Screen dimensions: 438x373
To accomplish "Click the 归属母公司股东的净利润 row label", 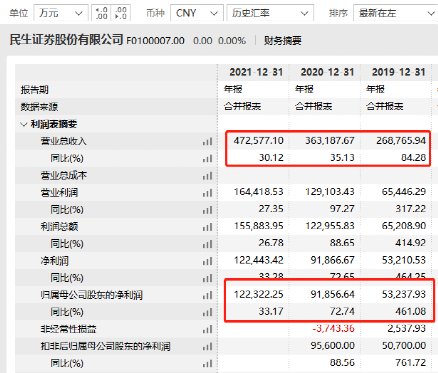I will (x=92, y=295).
